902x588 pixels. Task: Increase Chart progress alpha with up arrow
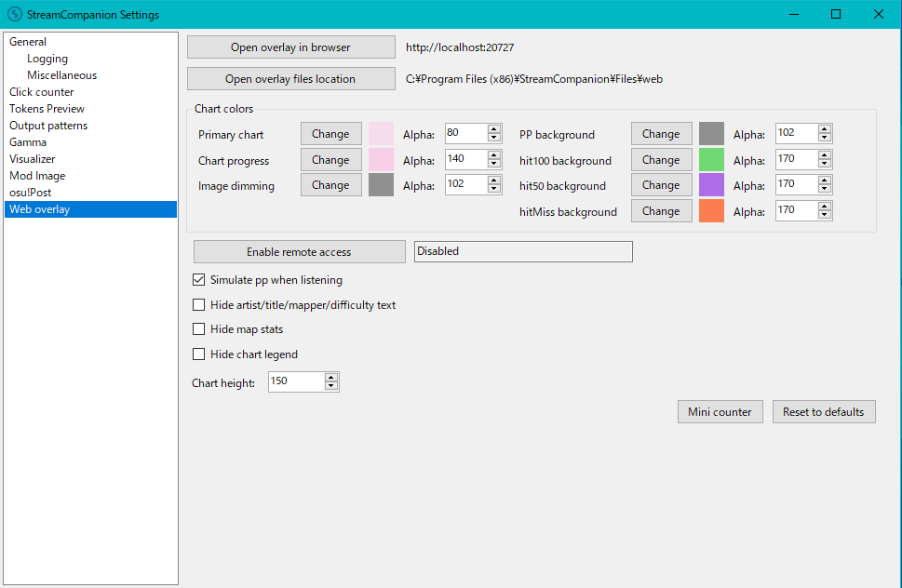(494, 155)
